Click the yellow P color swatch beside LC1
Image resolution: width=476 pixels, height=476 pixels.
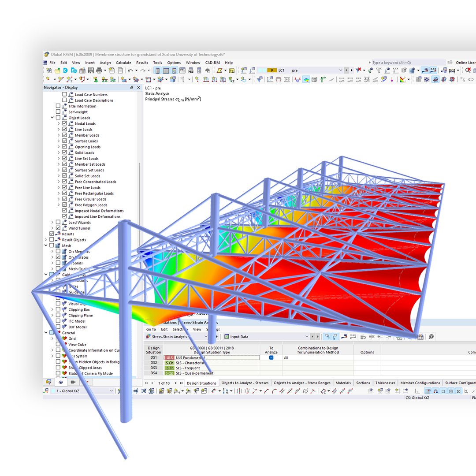[272, 70]
